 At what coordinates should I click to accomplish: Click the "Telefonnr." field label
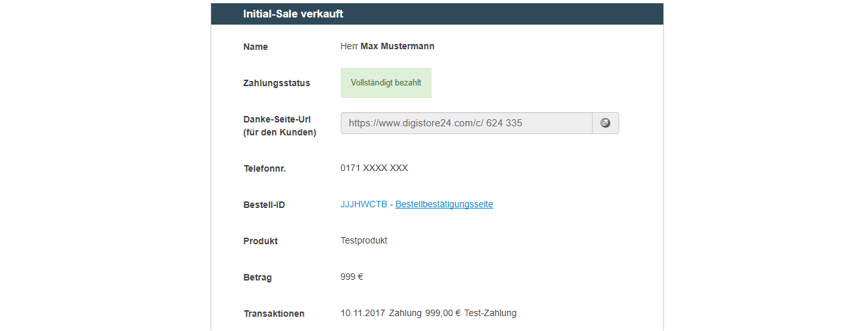(264, 169)
